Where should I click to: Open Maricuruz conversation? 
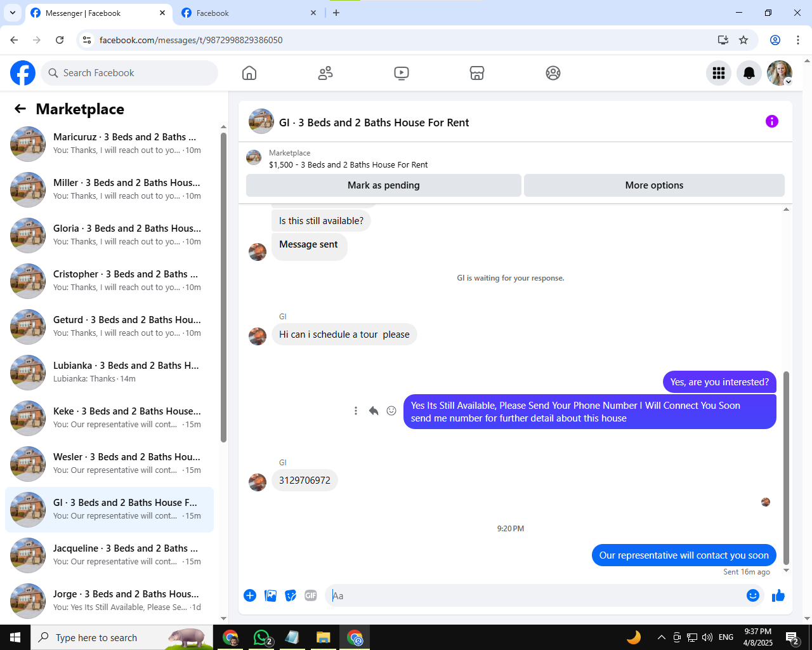(x=109, y=144)
